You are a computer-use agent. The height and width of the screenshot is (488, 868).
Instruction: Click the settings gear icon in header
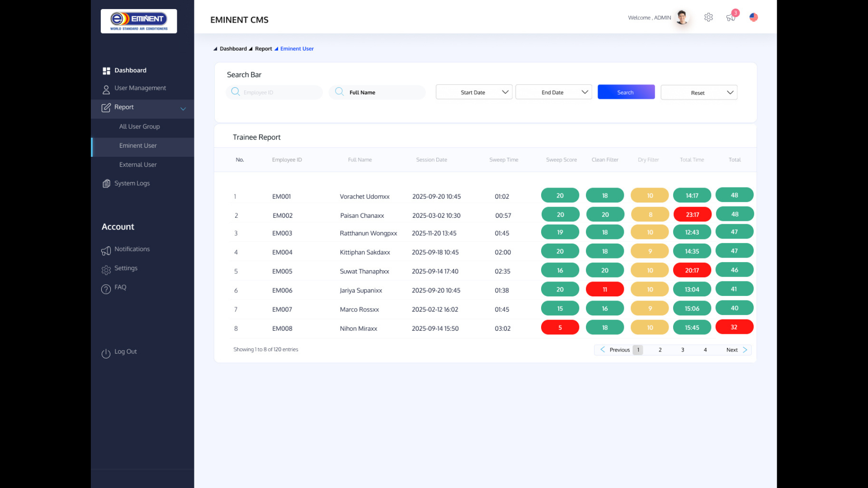[x=708, y=17]
